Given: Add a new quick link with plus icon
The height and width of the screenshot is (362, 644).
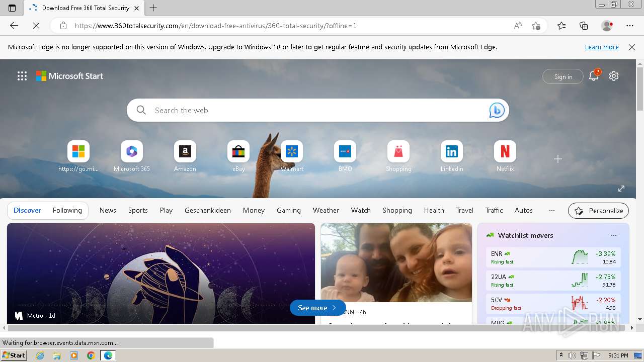Looking at the screenshot, I should click(x=558, y=159).
